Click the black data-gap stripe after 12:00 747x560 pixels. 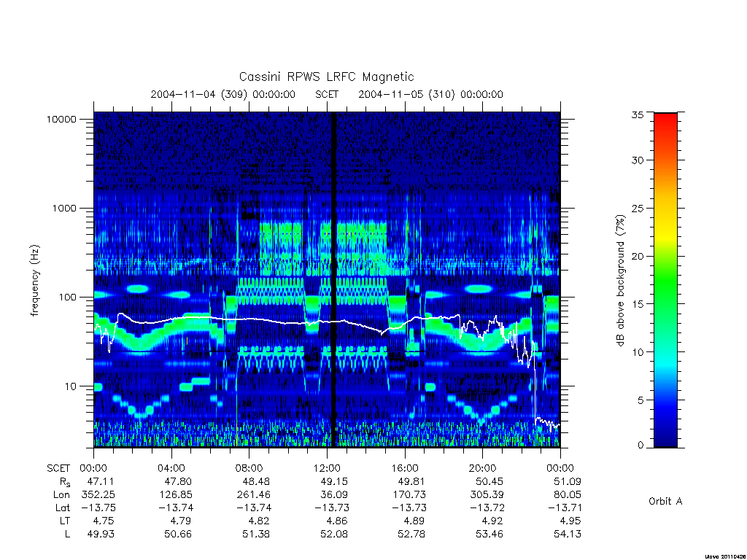334,279
